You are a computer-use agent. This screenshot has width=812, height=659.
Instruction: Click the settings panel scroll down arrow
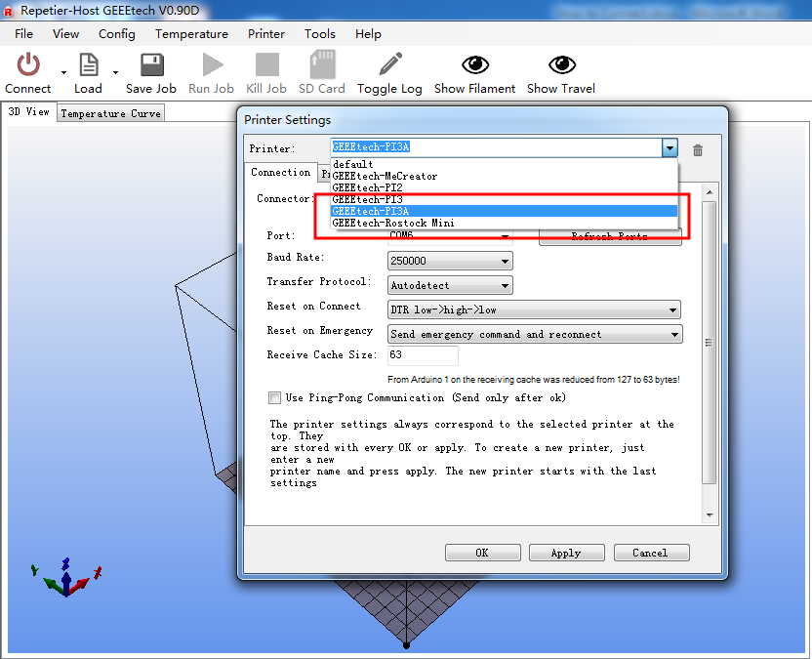pos(710,515)
